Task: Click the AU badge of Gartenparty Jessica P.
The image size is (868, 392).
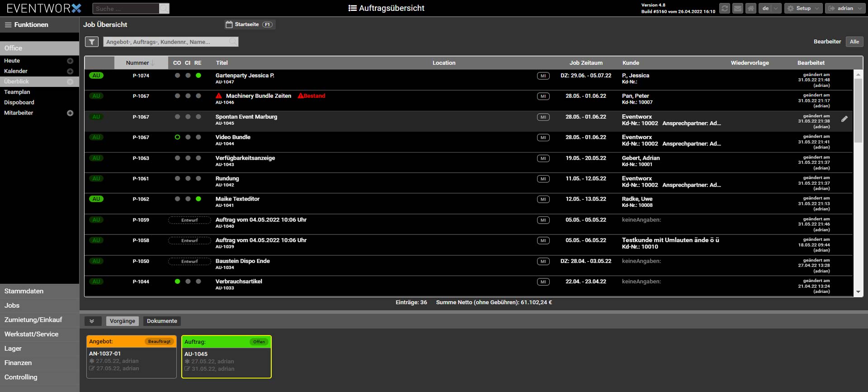Action: coord(96,76)
